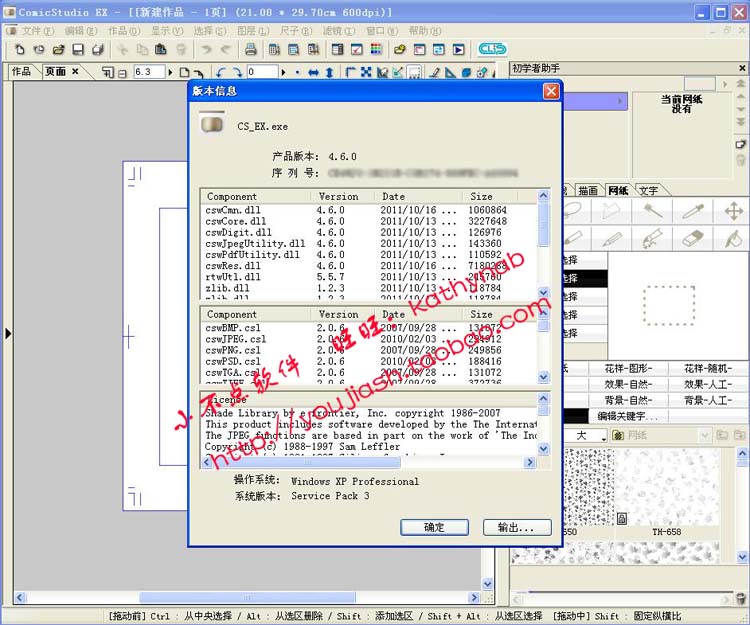Click the save all icon in toolbar
The width and height of the screenshot is (750, 625).
(x=98, y=49)
